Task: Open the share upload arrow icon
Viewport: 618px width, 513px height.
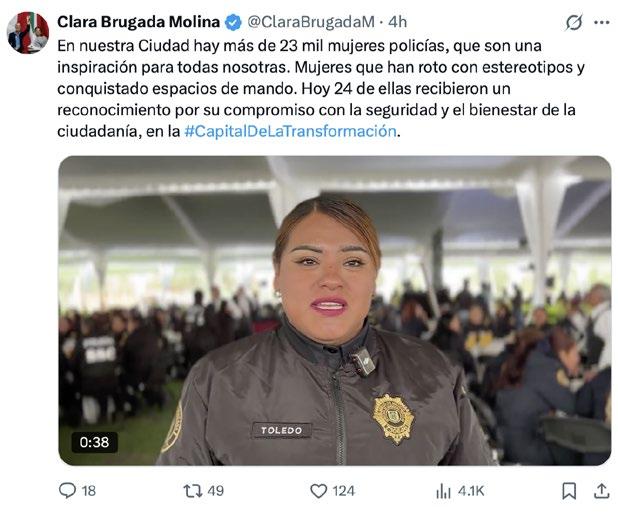Action: coord(601,491)
